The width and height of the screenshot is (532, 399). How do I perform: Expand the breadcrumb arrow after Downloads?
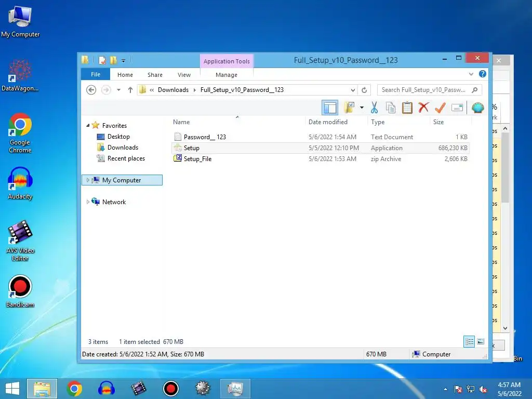195,90
